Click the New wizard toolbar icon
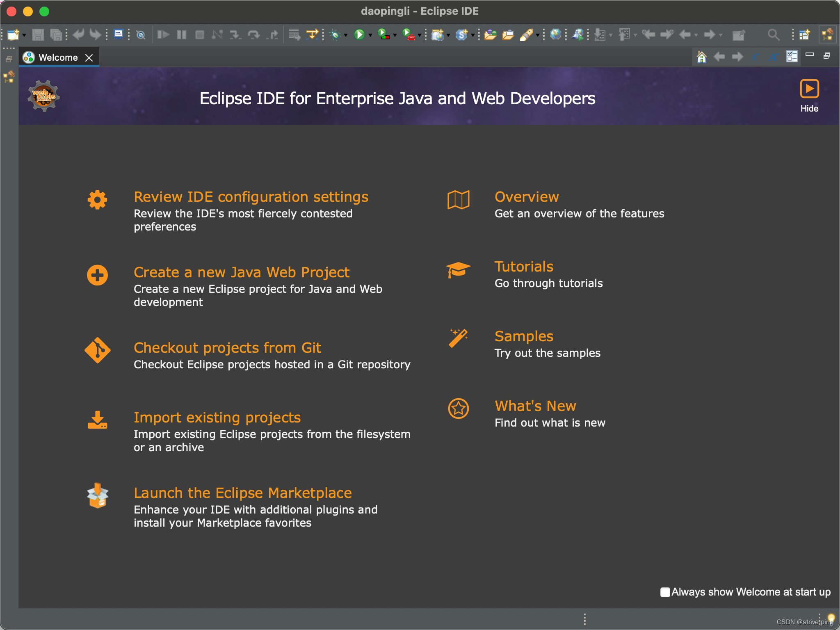This screenshot has height=630, width=840. pos(13,35)
